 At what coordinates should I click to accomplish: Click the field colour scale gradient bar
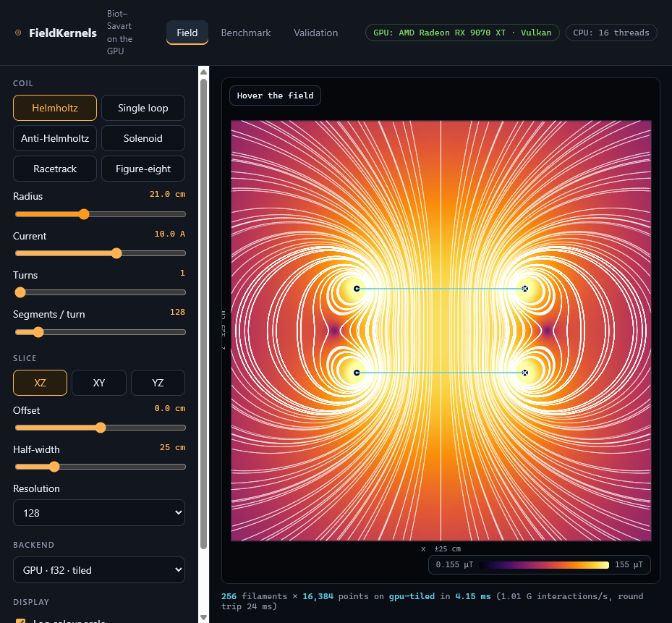(x=544, y=564)
